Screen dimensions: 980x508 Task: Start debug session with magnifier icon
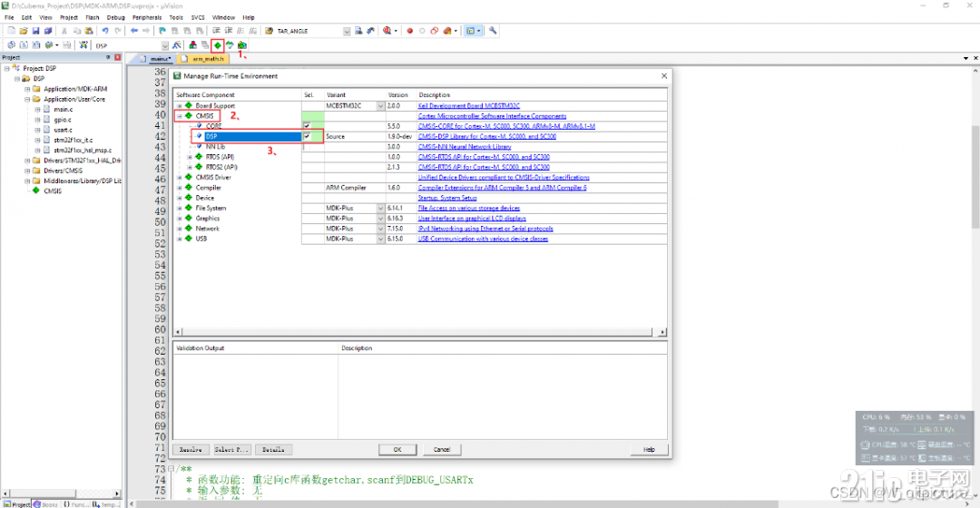click(387, 31)
